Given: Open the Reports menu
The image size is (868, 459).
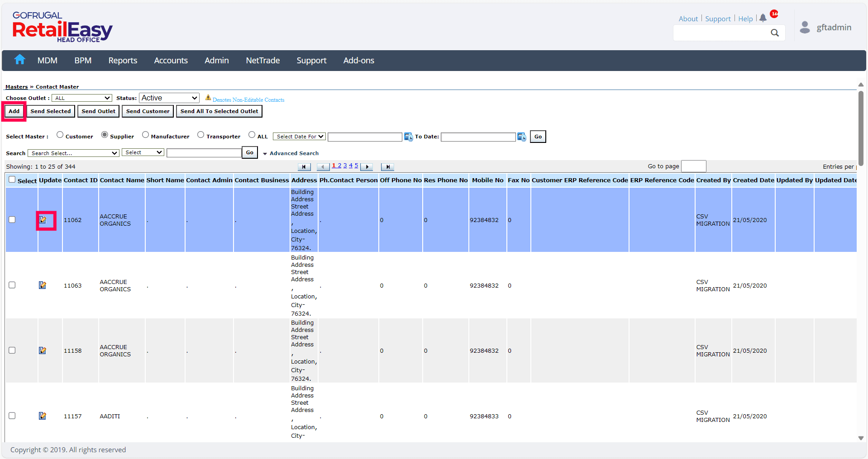Looking at the screenshot, I should (123, 61).
